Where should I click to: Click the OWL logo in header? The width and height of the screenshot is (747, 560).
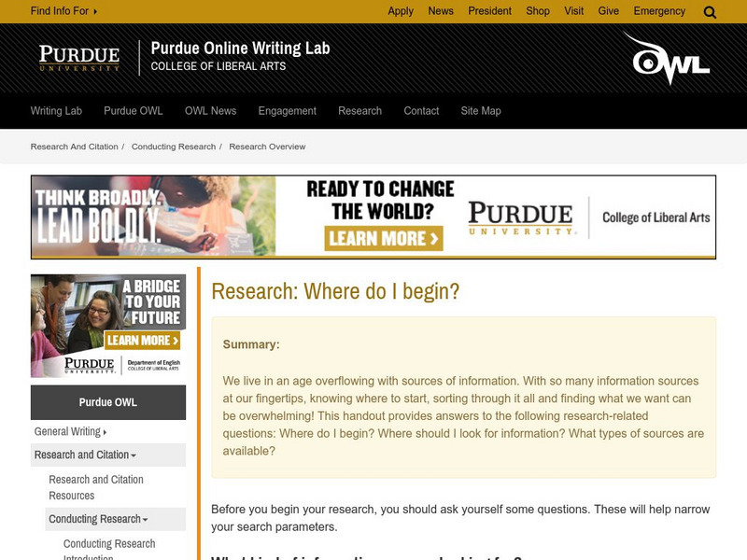tap(667, 58)
